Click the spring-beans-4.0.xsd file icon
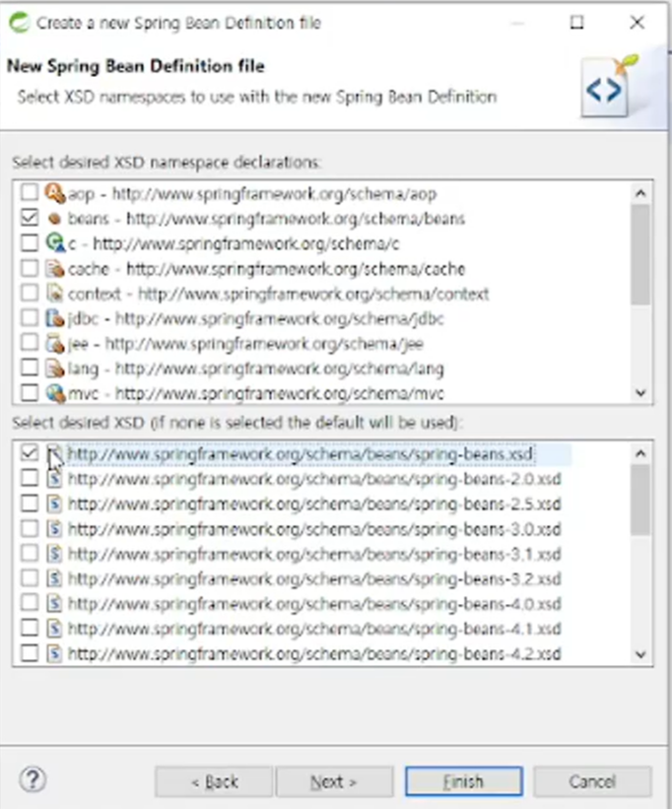This screenshot has width=672, height=809. pos(54,604)
